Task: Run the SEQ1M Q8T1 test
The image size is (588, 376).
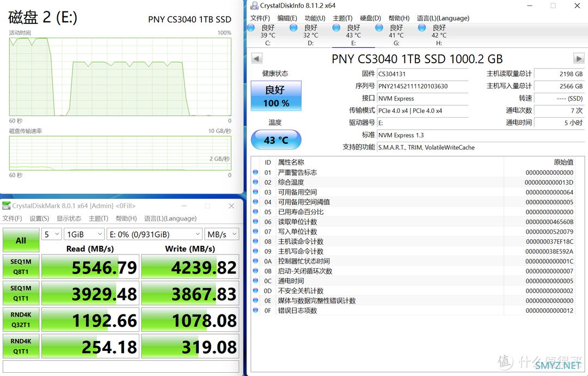Action: point(21,267)
